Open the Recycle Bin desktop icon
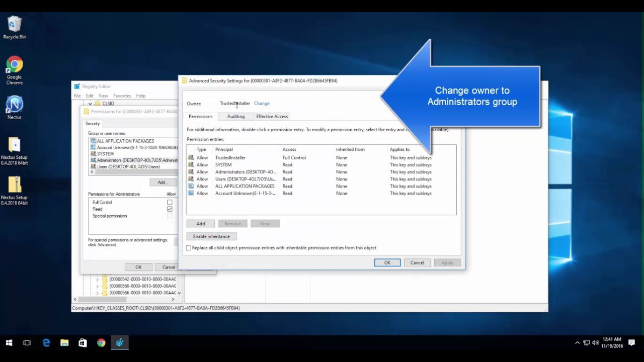Viewport: 644px width, 362px height. click(14, 28)
